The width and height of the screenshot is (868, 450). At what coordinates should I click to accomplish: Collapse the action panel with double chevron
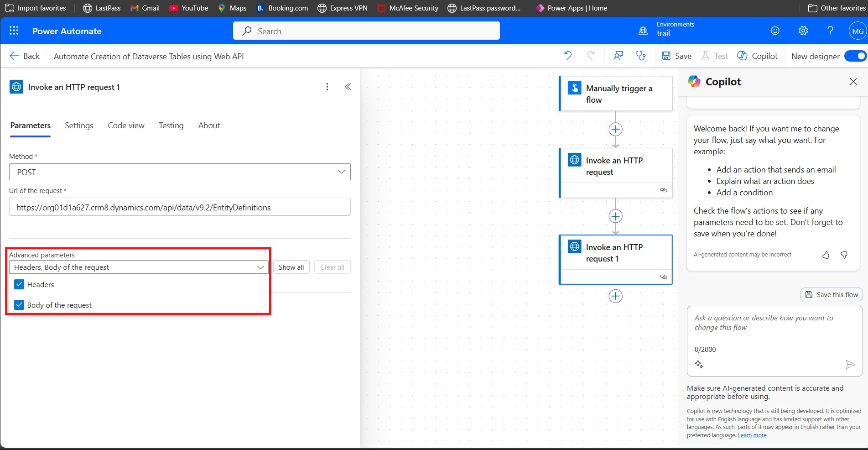point(348,87)
